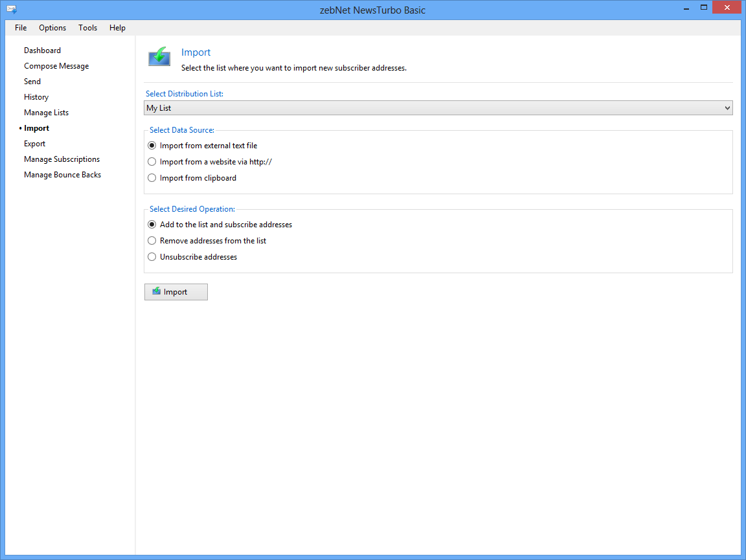Go to Dashboard in sidebar
The height and width of the screenshot is (560, 746).
[42, 50]
